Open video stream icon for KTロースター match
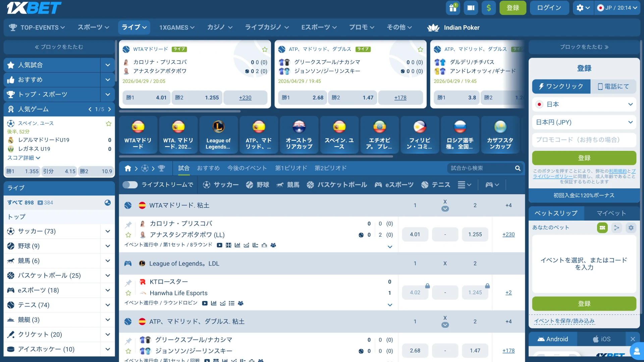The width and height of the screenshot is (644, 362). [x=205, y=303]
